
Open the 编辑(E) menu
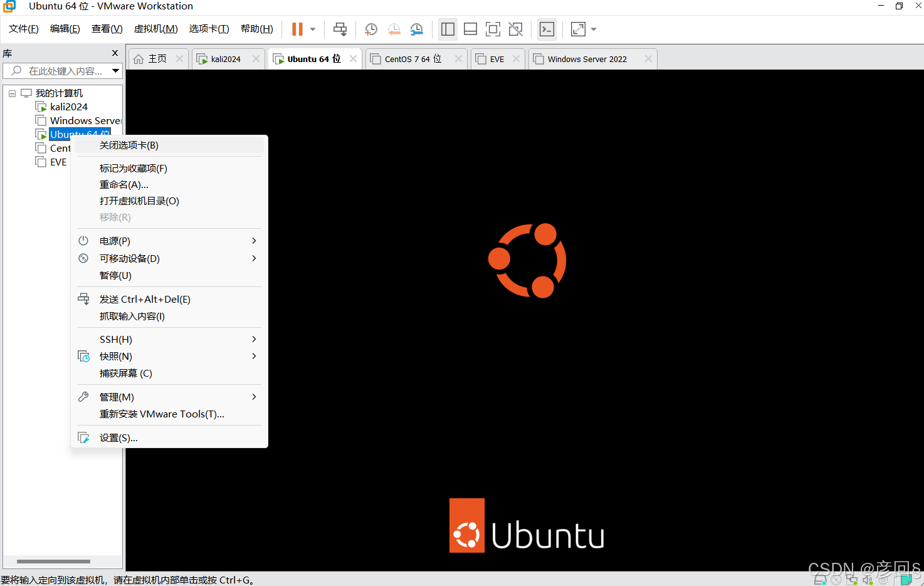coord(65,29)
